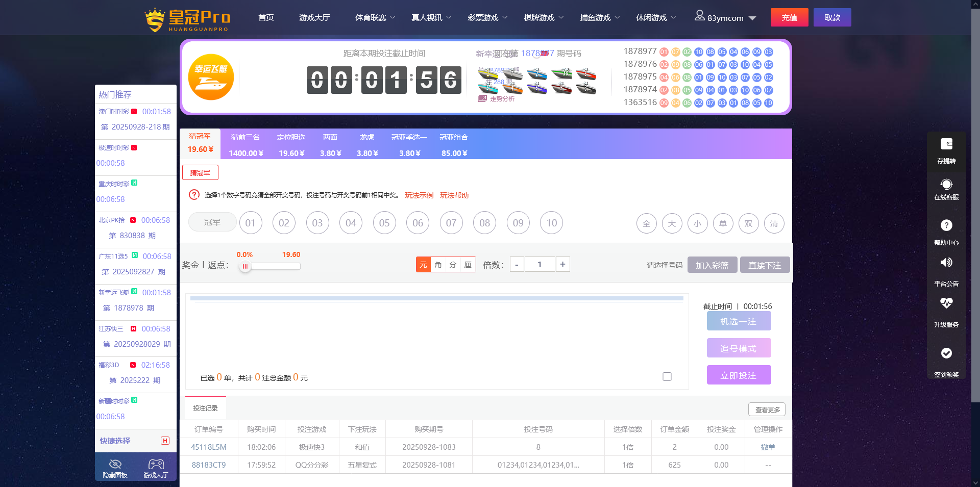Viewport: 980px width, 487px height.
Task: Click the 返点 rebate slider handle
Action: pyautogui.click(x=245, y=266)
